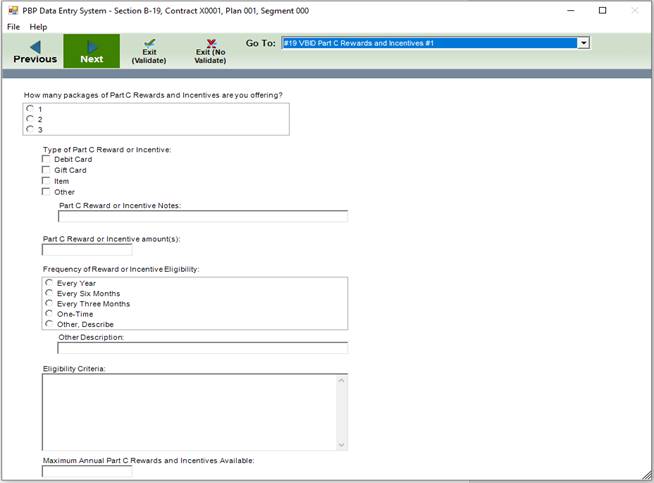Select 3 packages of Rewards and Incentives
654x483 pixels.
point(30,130)
